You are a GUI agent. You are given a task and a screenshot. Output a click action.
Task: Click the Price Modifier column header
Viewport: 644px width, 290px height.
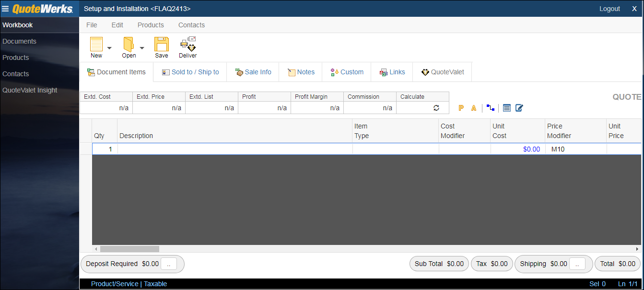tap(576, 131)
